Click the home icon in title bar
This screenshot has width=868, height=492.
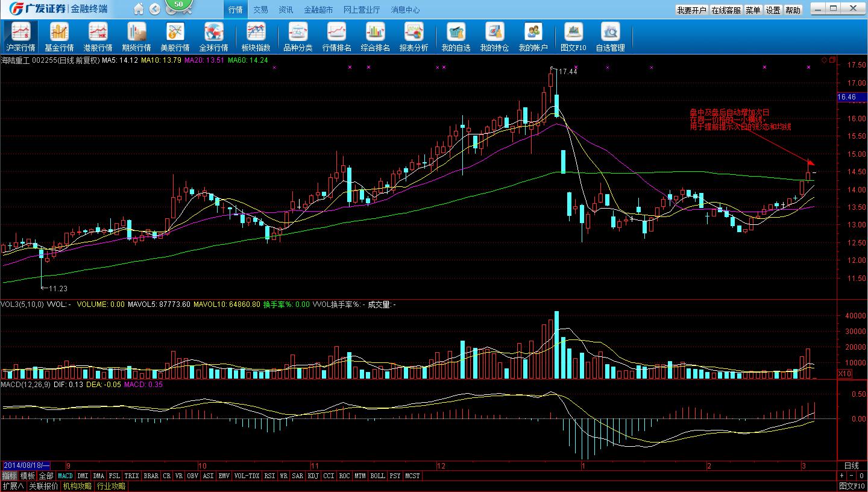(139, 9)
